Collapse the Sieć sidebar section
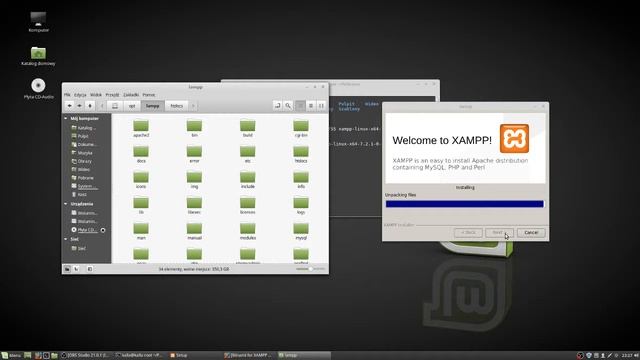This screenshot has height=360, width=640. coord(66,239)
